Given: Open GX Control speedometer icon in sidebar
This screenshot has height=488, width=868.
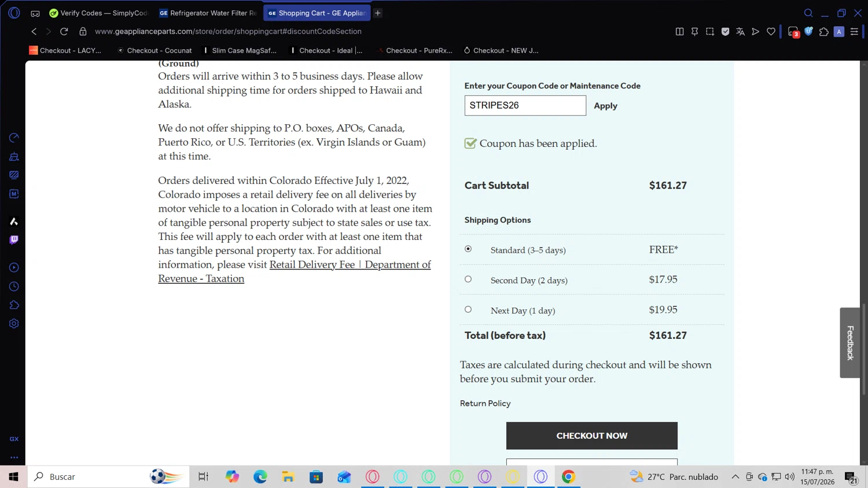Looking at the screenshot, I should point(14,138).
